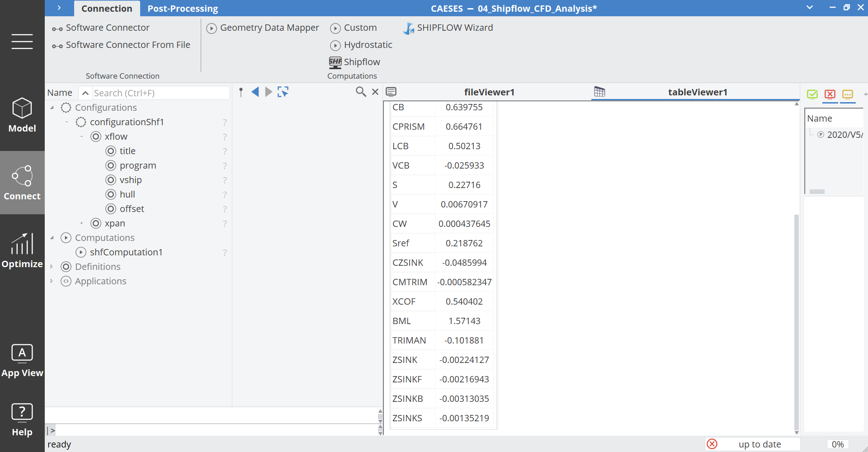Viewport: 868px width, 452px height.
Task: Switch to the Connection tab
Action: pos(107,9)
